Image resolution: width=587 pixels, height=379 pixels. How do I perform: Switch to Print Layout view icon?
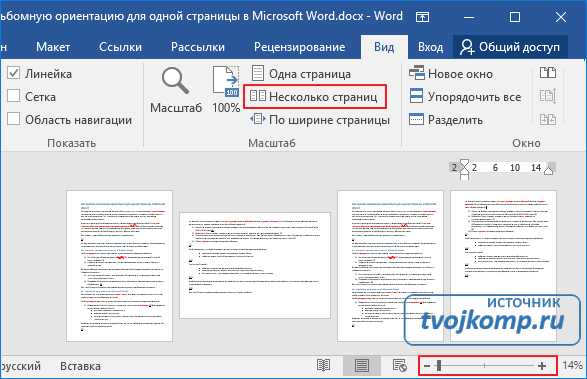click(x=362, y=365)
